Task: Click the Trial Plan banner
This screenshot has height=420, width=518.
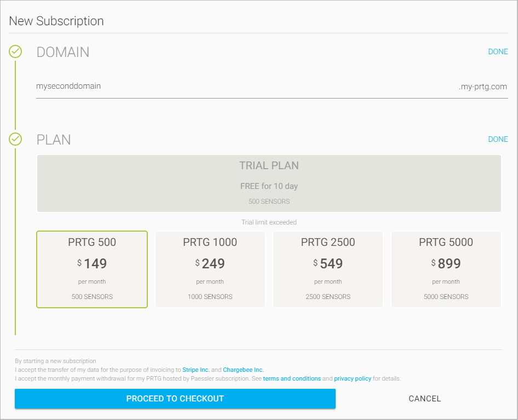Action: tap(269, 183)
